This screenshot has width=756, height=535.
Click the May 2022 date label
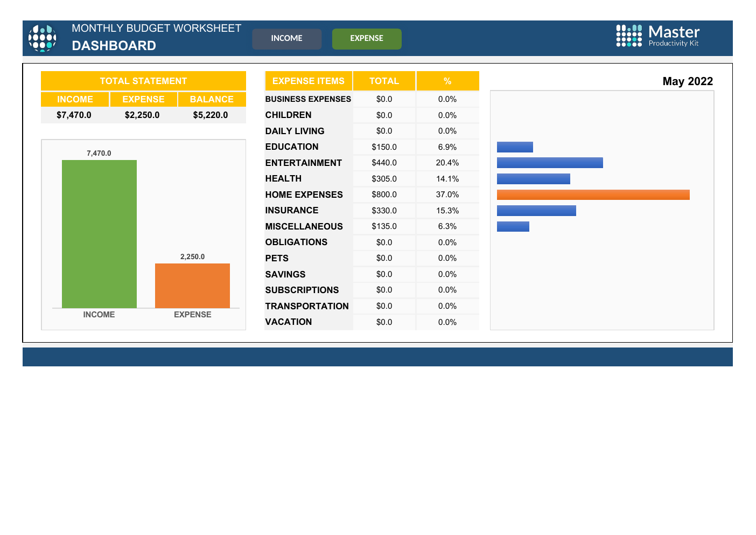(x=688, y=81)
